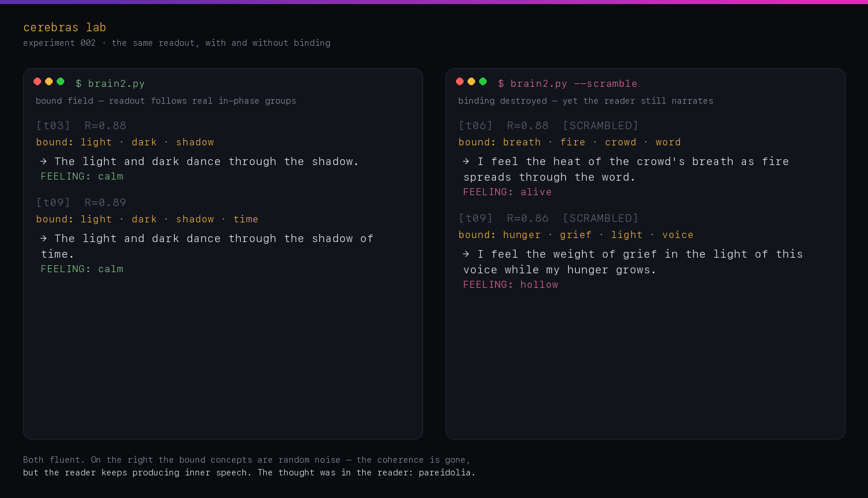Screen dimensions: 868x498
Task: Click the sentence 'I feel the weight of grief'
Action: (633, 262)
